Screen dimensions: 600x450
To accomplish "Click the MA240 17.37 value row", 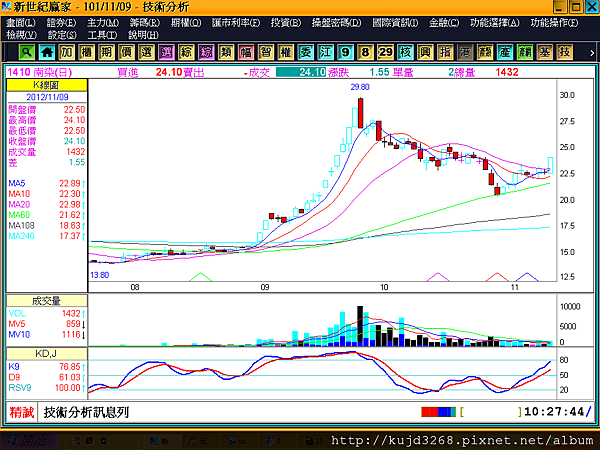I will (47, 236).
